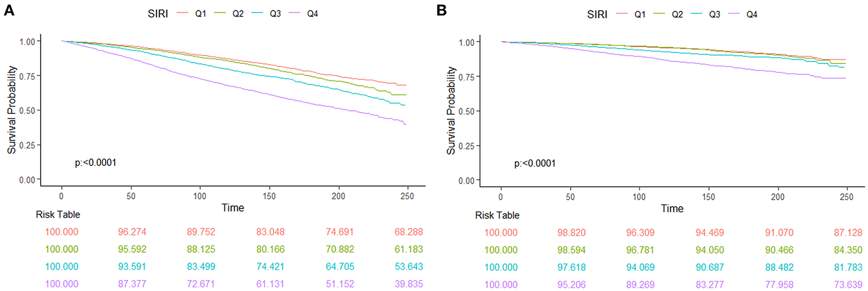
Task: Click the Risk Table heading in panel A
Action: point(58,215)
